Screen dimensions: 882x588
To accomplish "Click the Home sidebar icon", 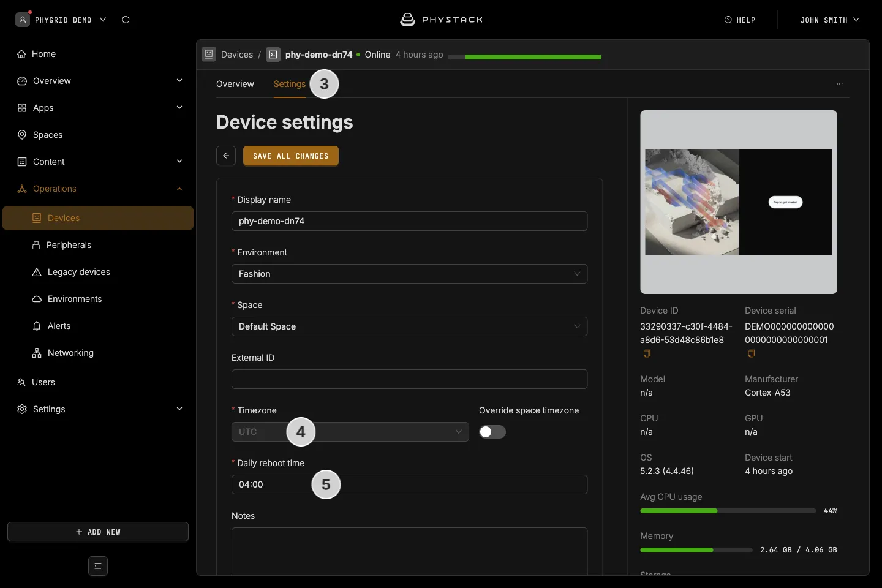I will pyautogui.click(x=21, y=54).
